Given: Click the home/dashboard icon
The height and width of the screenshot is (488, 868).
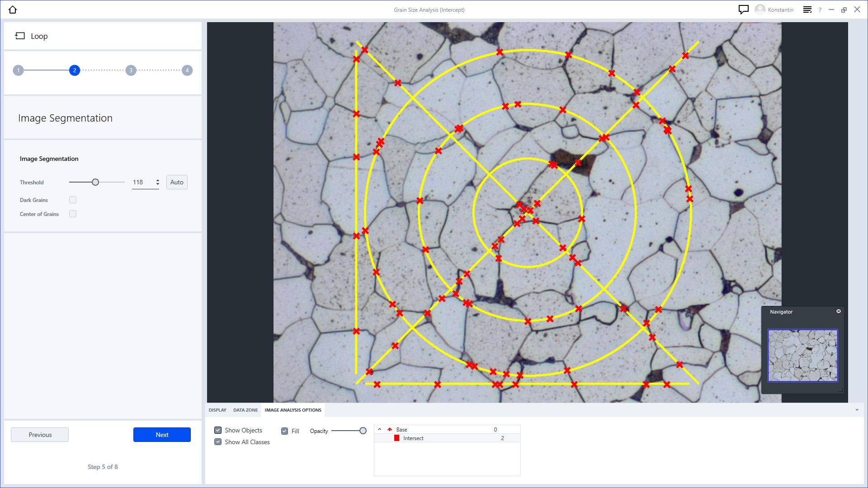Looking at the screenshot, I should coord(13,9).
